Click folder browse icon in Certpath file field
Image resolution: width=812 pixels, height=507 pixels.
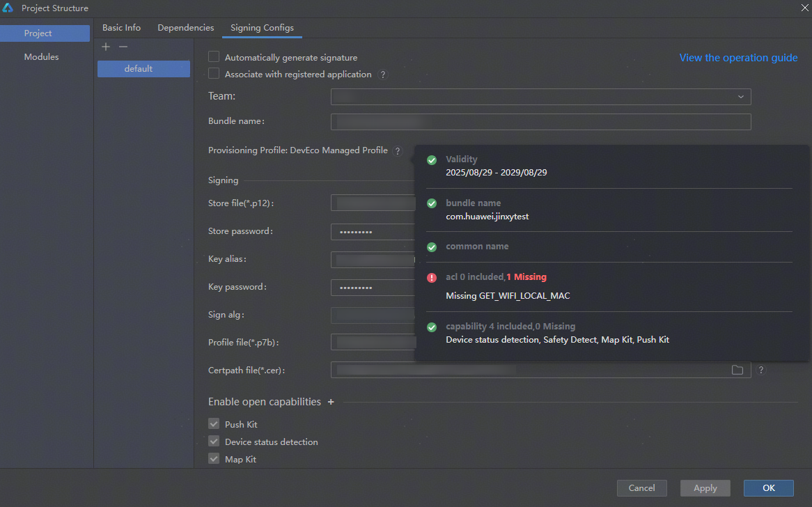tap(737, 370)
